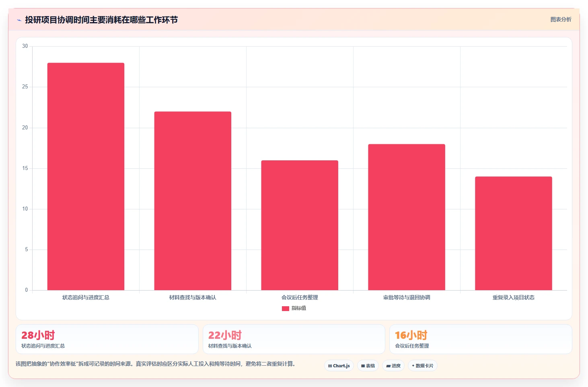This screenshot has width=588, height=387.
Task: Click the y-axis value 5
Action: (x=27, y=250)
